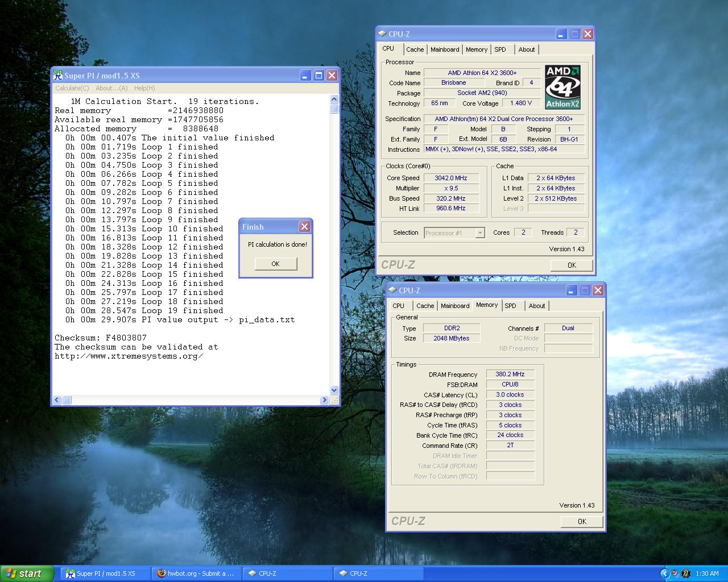Screen dimensions: 728x582
Task: Select About tab in bottom CPU-Z window
Action: (537, 306)
